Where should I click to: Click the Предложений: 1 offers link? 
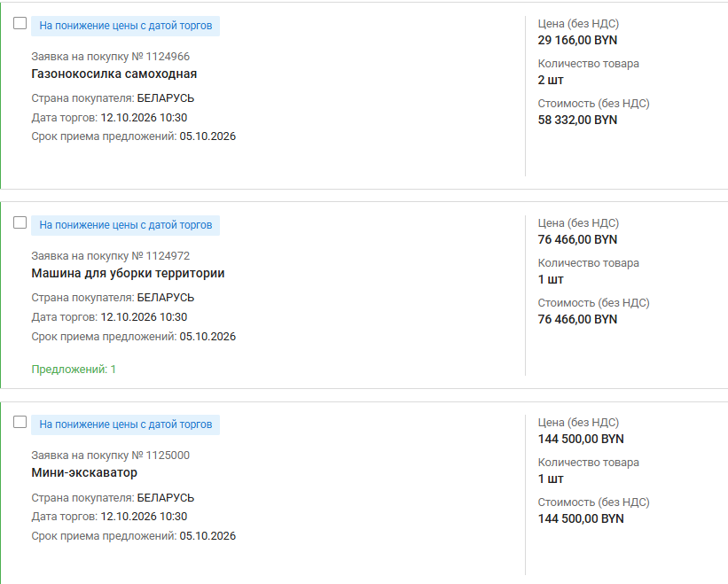74,370
